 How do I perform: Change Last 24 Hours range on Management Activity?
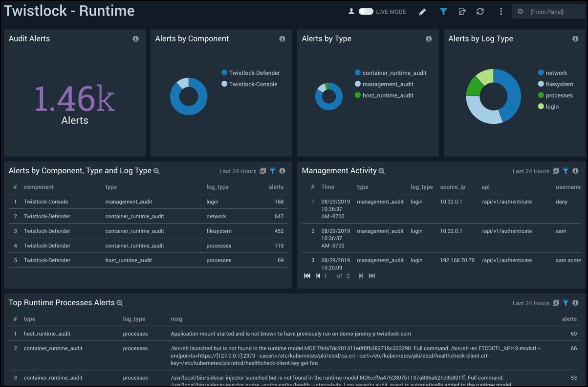pyautogui.click(x=531, y=171)
